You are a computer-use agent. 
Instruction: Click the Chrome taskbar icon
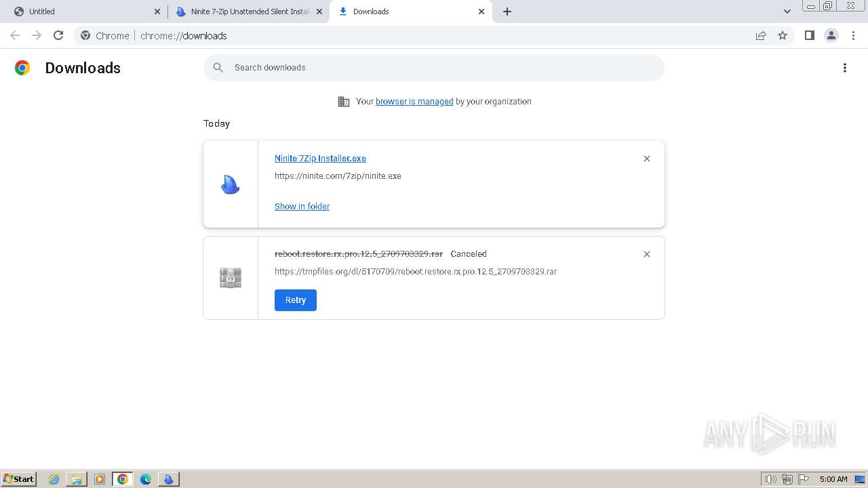pyautogui.click(x=123, y=479)
